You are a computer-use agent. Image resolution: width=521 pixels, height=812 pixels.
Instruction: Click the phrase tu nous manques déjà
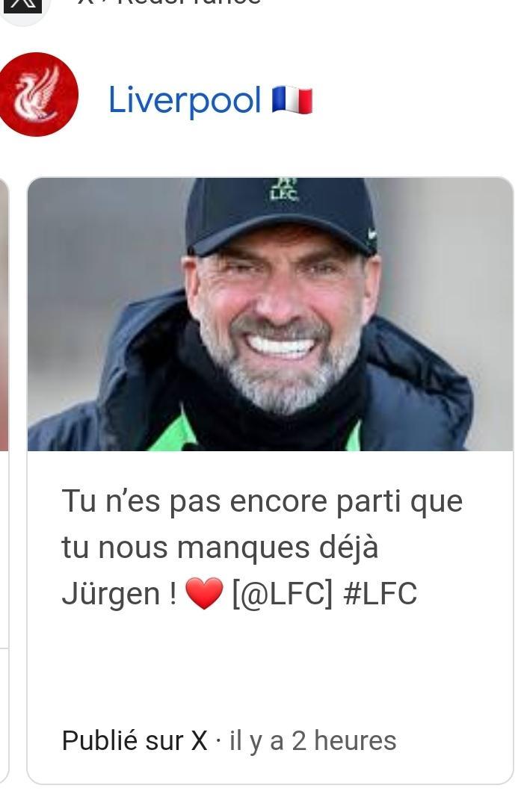[x=220, y=548]
